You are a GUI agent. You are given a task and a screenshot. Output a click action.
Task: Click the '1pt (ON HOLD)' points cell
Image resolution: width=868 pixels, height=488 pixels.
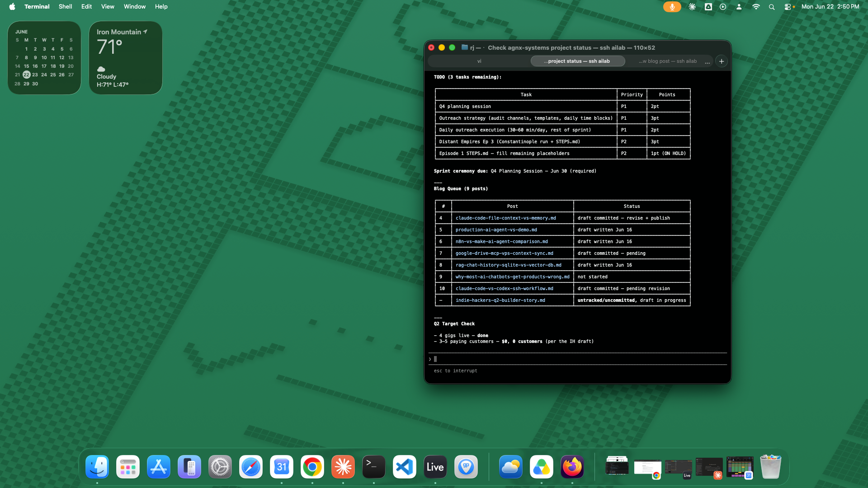(668, 154)
